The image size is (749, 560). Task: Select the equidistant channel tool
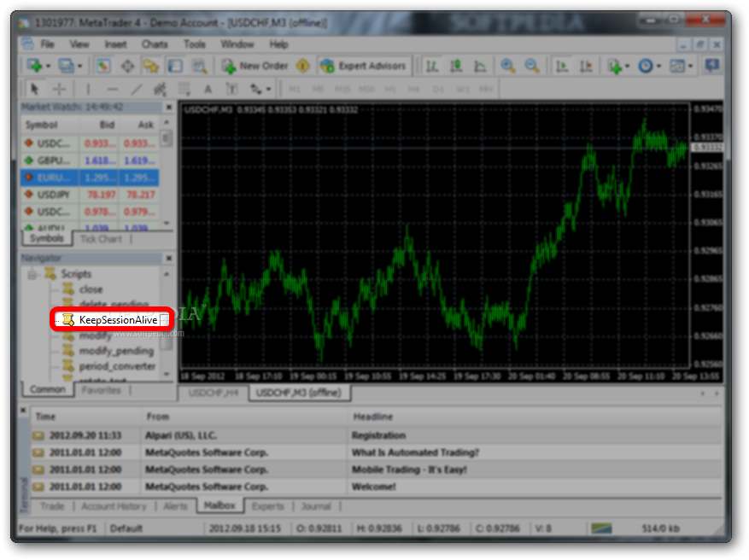(160, 89)
